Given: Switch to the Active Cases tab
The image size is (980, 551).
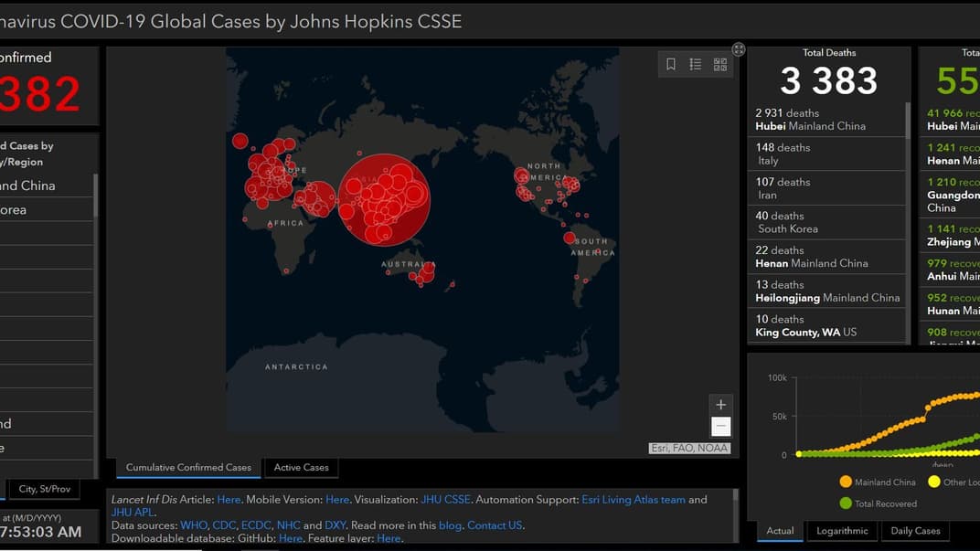Looking at the screenshot, I should click(x=301, y=468).
